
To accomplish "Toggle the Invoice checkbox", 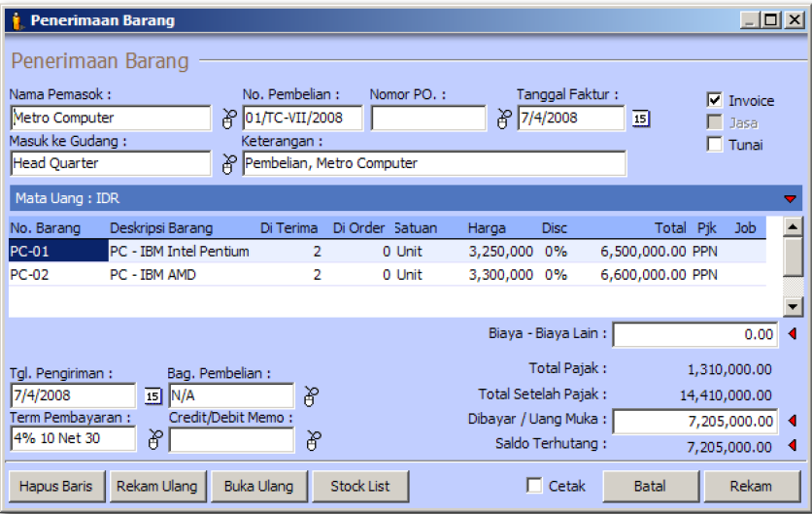I will 715,99.
